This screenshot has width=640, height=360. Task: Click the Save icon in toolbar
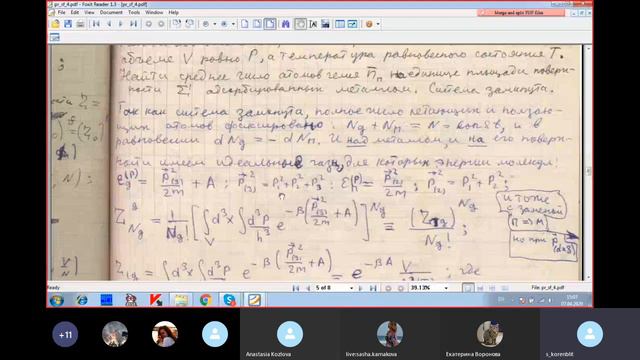[x=68, y=24]
